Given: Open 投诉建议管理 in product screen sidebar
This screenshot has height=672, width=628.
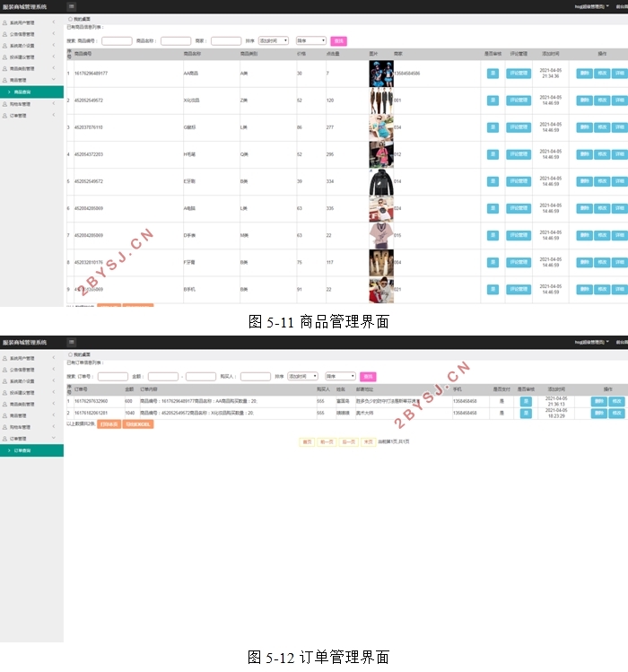Looking at the screenshot, I should (x=22, y=57).
